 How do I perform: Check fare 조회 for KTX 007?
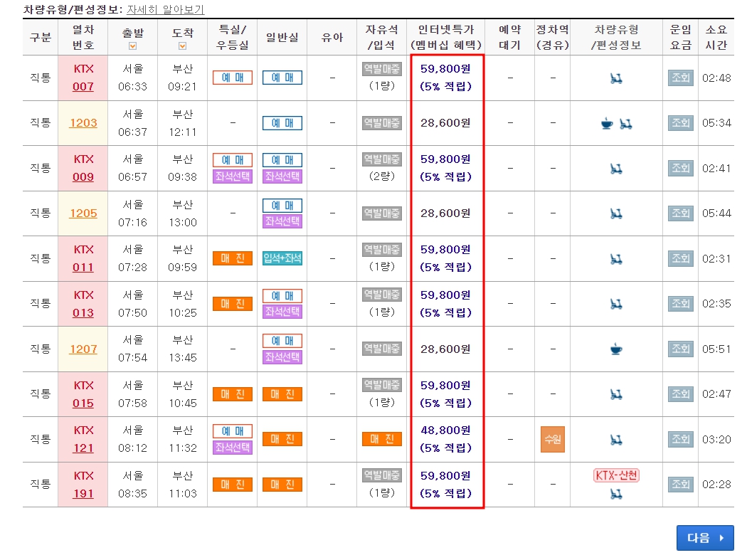coord(680,78)
